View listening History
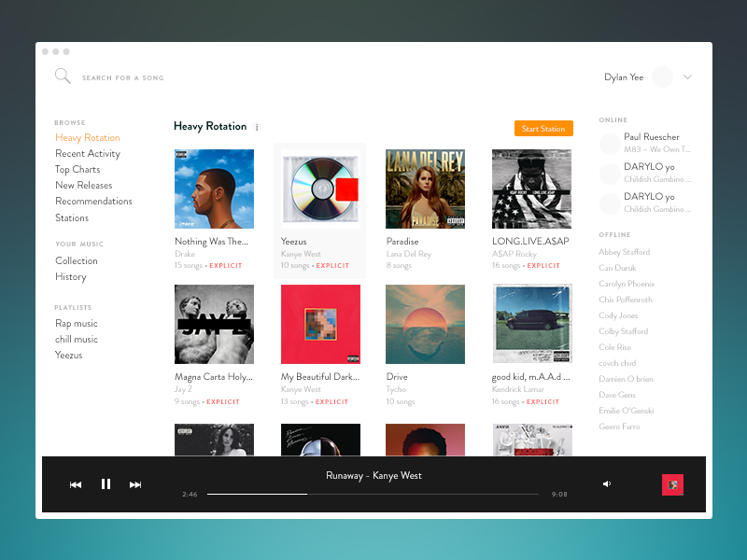 tap(71, 276)
